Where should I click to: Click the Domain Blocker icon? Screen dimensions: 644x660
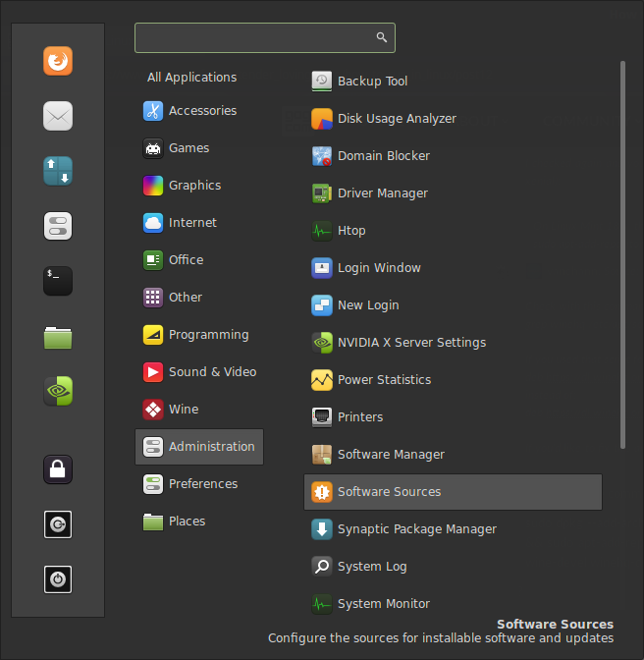tap(322, 156)
